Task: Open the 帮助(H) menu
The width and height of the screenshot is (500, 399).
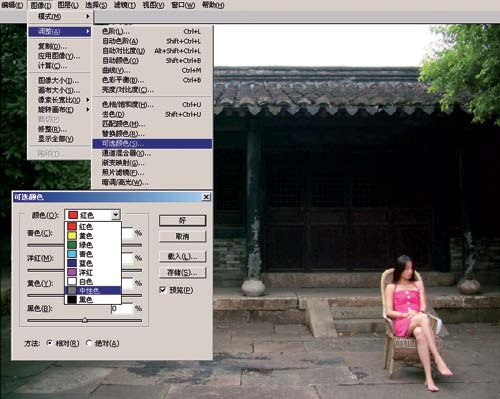Action: (x=213, y=5)
